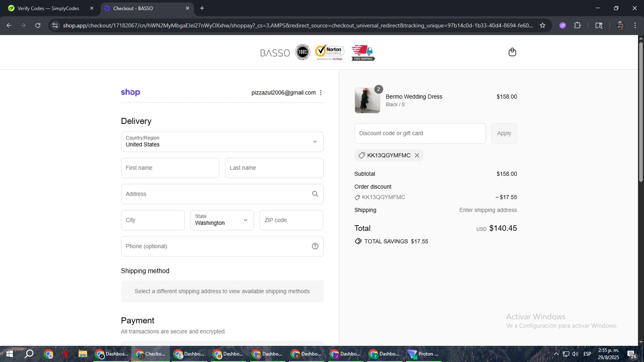Open the ESP language indicator in taskbar

coord(587,354)
